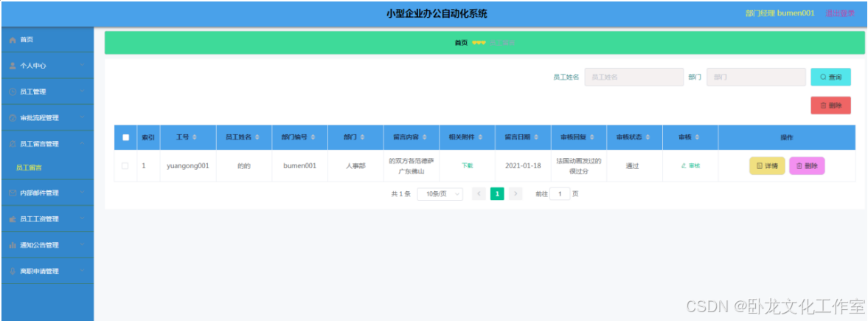Screen dimensions: 868x321
Task: Collapse the 员工留言管理 menu chevron
Action: (x=82, y=143)
